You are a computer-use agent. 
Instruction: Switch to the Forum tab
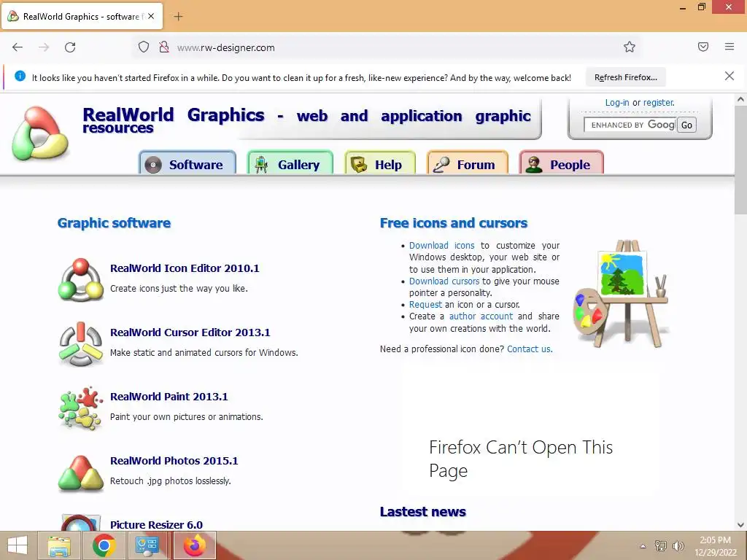tap(468, 164)
